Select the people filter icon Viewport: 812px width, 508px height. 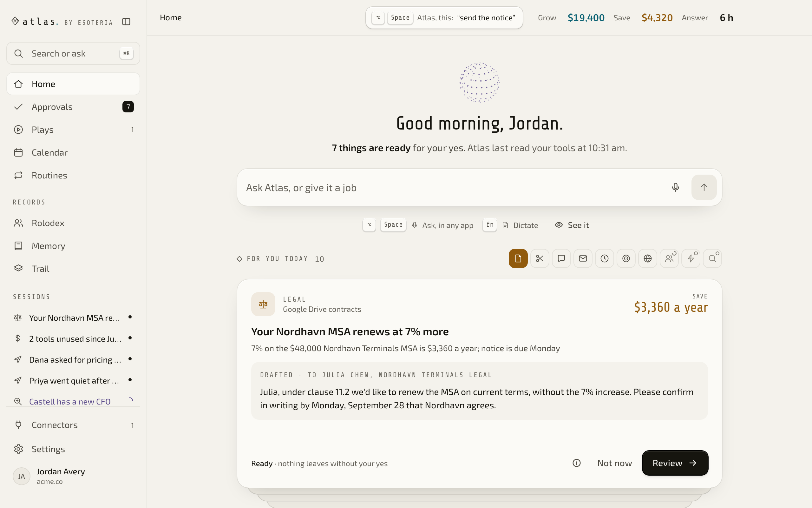pyautogui.click(x=669, y=258)
